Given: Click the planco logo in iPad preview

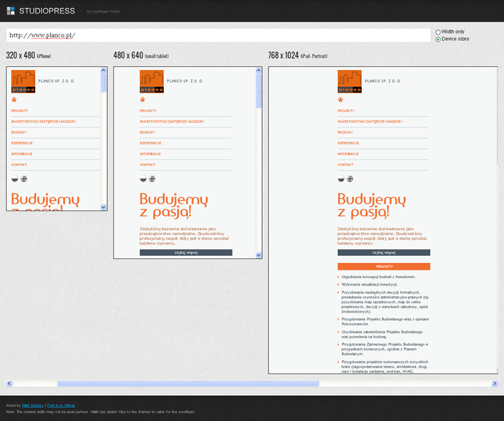Looking at the screenshot, I should (x=350, y=82).
